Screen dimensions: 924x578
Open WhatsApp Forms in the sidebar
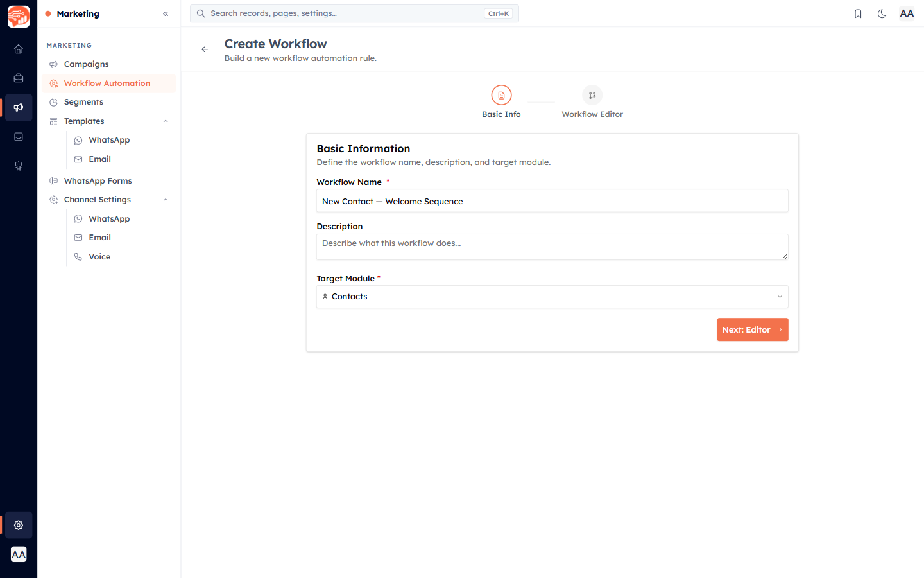pyautogui.click(x=109, y=181)
